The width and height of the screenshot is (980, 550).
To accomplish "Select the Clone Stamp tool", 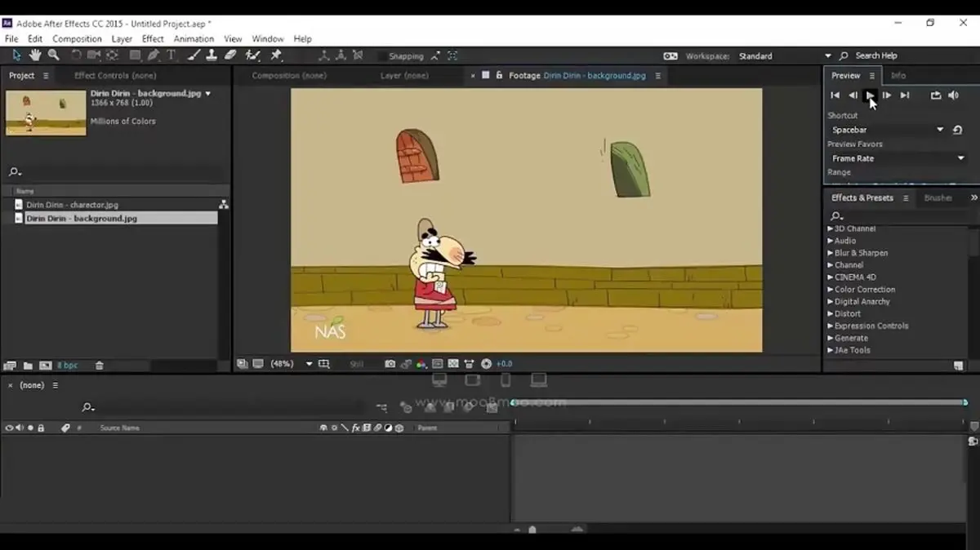I will 212,55.
